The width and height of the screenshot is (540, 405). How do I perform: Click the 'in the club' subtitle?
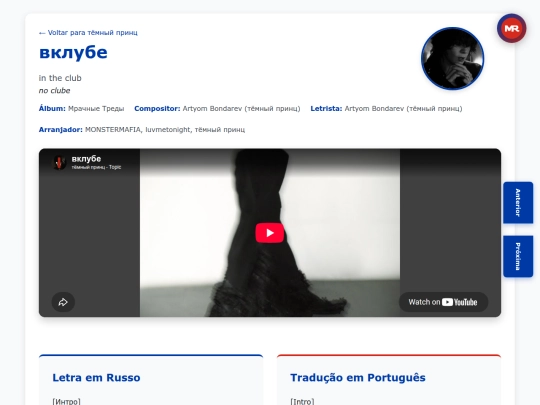[60, 78]
